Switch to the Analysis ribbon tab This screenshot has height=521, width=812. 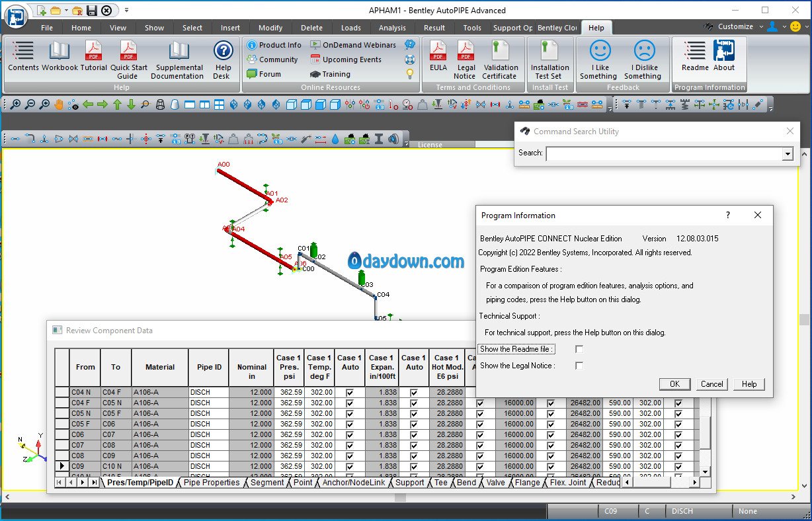pos(393,28)
